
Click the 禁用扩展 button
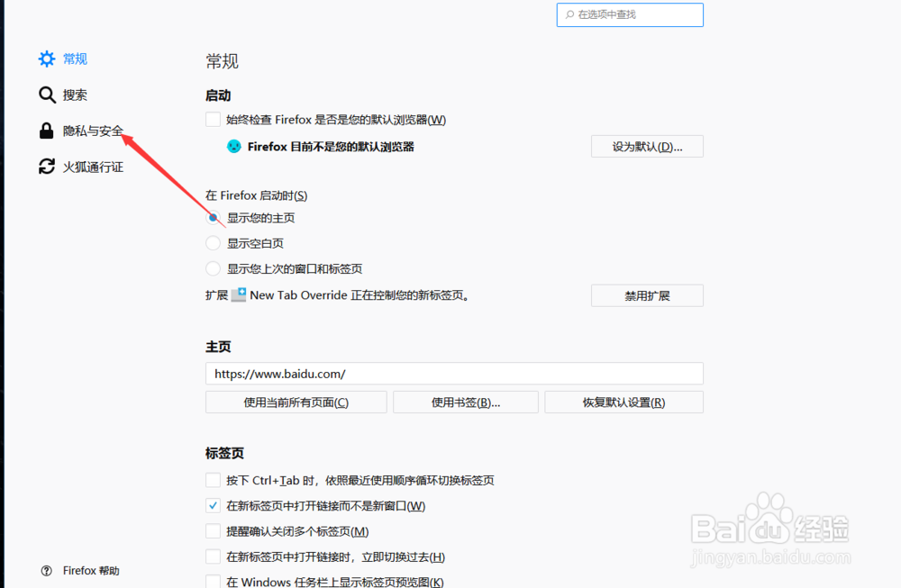[x=647, y=295]
